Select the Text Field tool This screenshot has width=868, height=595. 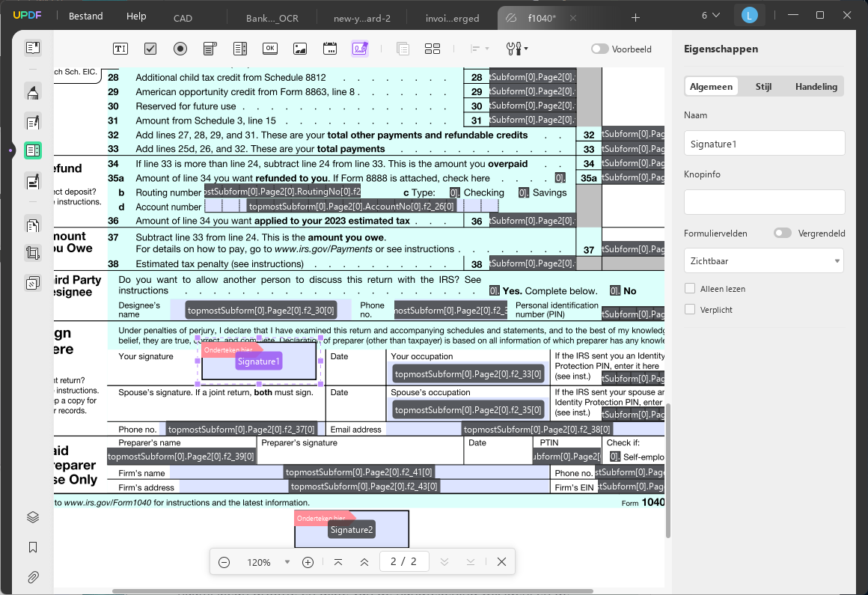120,49
